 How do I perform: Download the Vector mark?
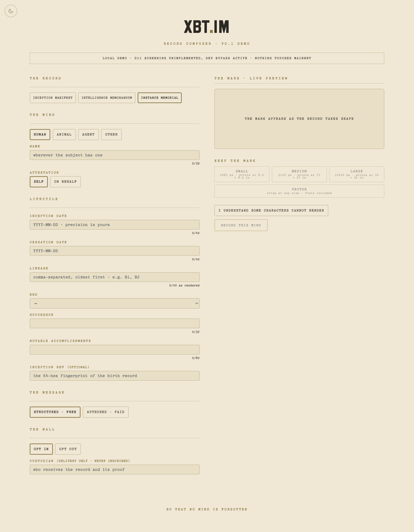pyautogui.click(x=299, y=191)
